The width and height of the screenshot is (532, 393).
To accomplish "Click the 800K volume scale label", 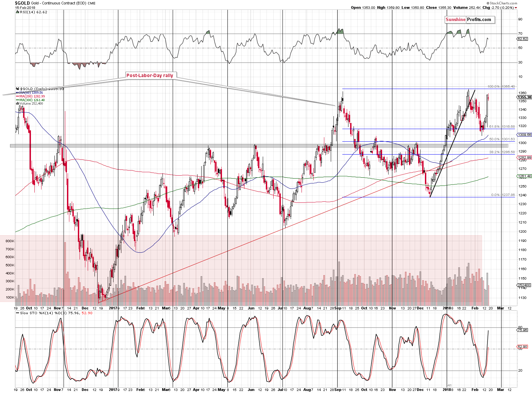I will (x=10, y=241).
